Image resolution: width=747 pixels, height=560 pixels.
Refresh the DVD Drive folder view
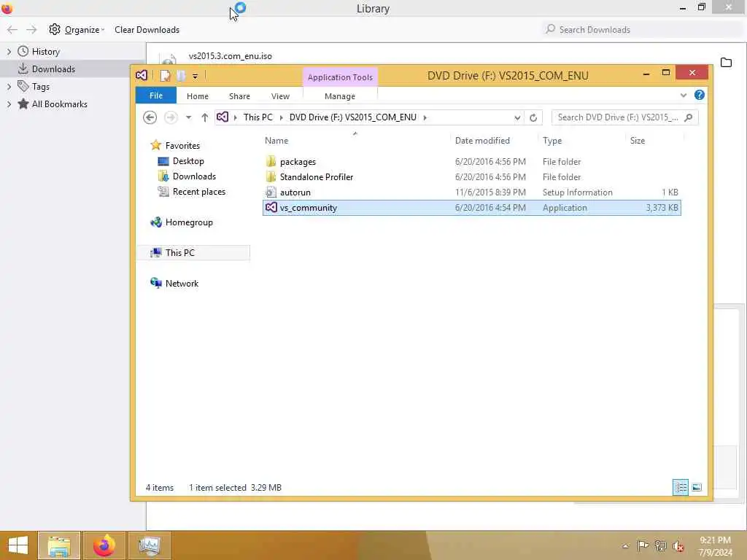click(x=533, y=117)
